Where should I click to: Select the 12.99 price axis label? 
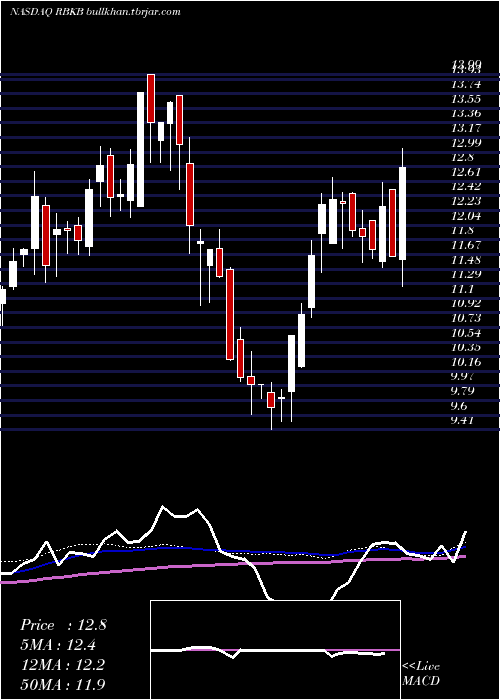466,143
